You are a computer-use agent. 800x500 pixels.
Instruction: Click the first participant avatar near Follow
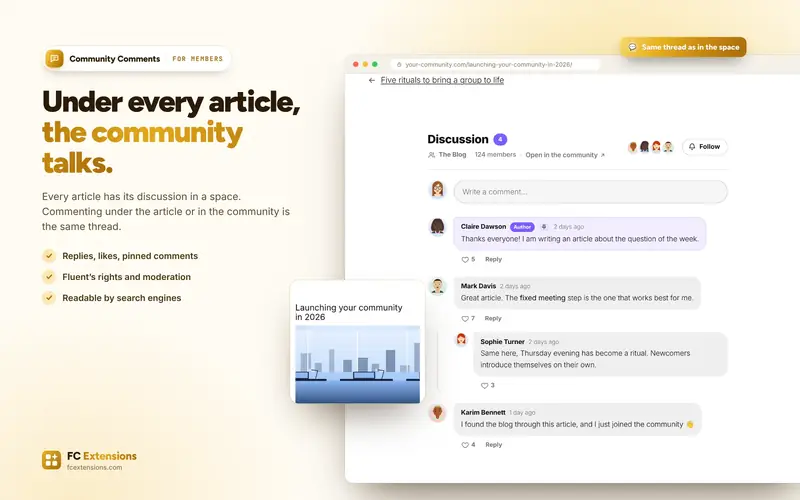[633, 147]
